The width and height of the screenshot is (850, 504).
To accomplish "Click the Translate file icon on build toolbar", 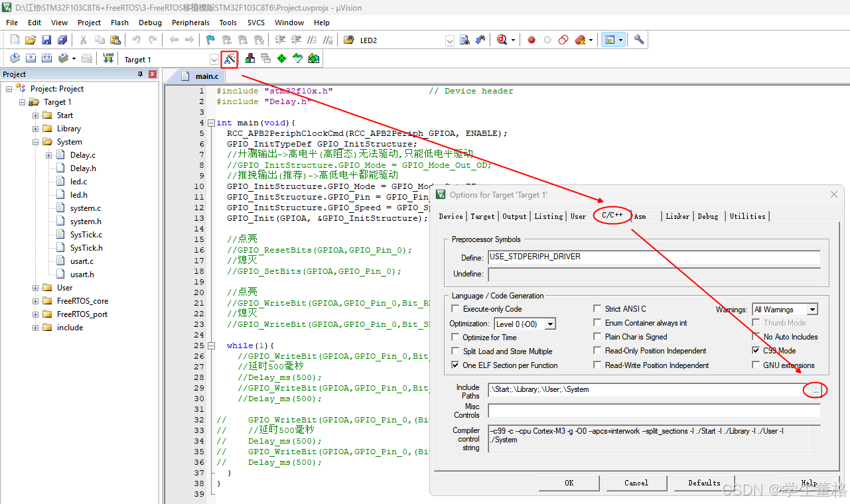I will (x=15, y=58).
